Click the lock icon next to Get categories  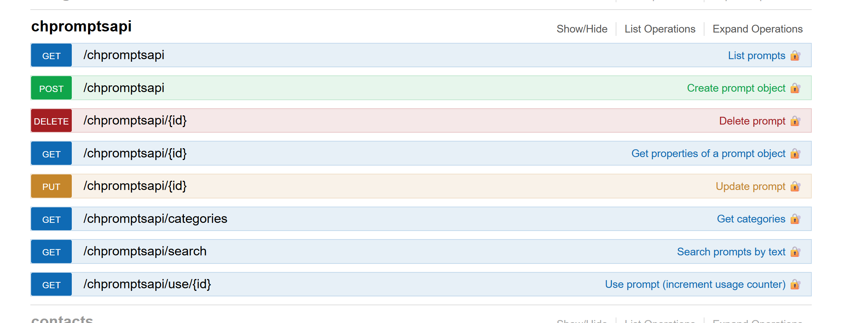[795, 219]
